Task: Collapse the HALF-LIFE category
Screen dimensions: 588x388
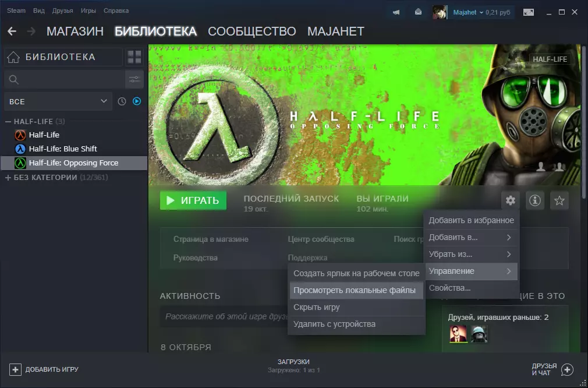Action: (8, 122)
